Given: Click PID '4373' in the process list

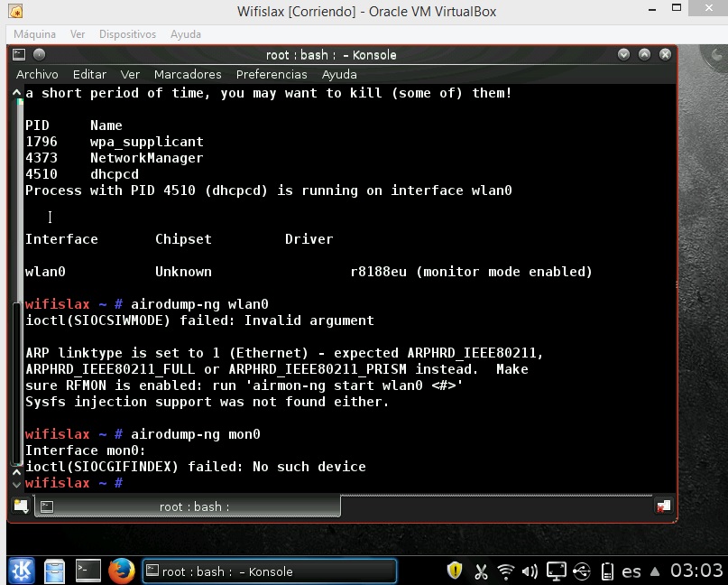Looking at the screenshot, I should click(41, 158).
